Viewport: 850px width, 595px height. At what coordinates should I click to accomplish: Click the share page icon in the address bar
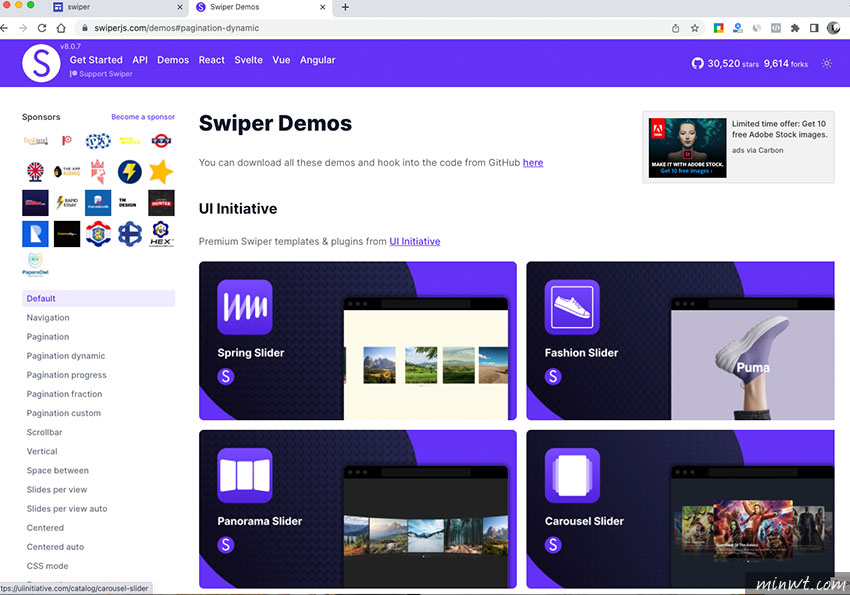pyautogui.click(x=675, y=28)
